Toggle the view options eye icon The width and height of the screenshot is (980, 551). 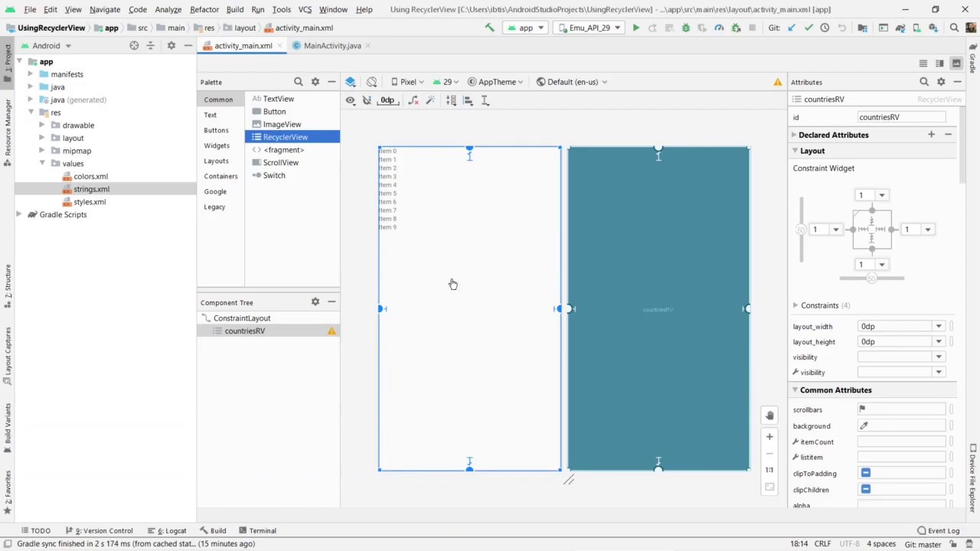tap(350, 100)
